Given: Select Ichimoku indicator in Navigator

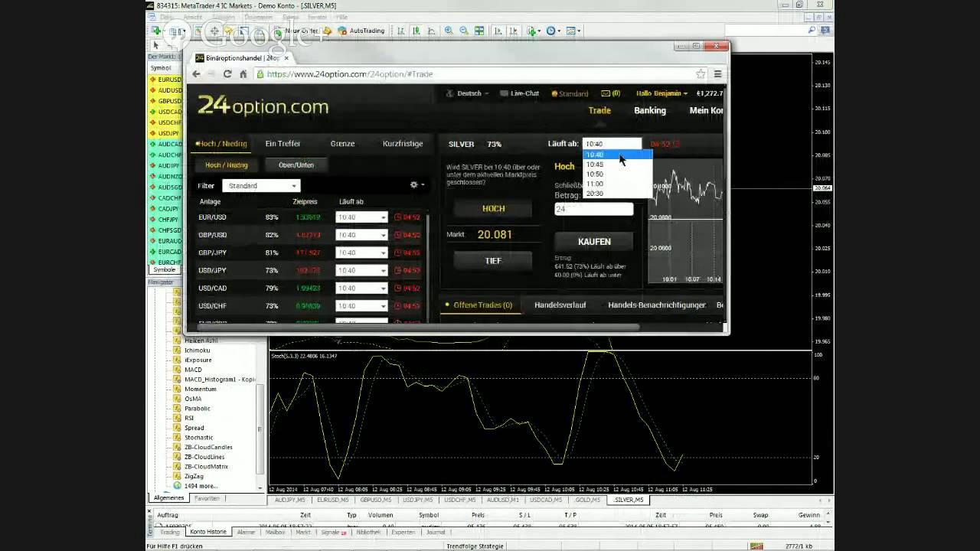Looking at the screenshot, I should pos(197,350).
